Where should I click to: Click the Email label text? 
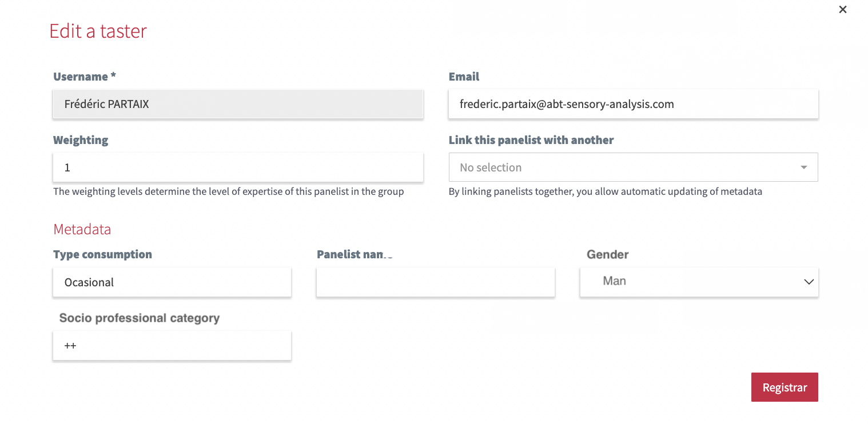coord(464,77)
